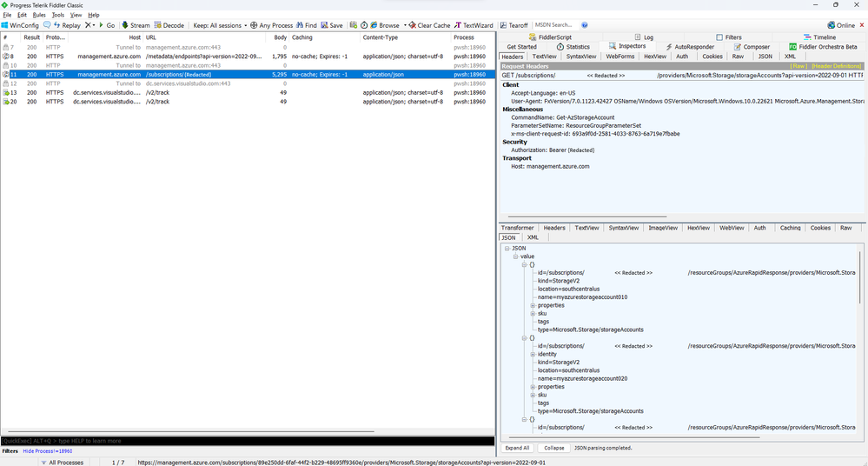Click the Header Definitions link

pyautogui.click(x=837, y=66)
